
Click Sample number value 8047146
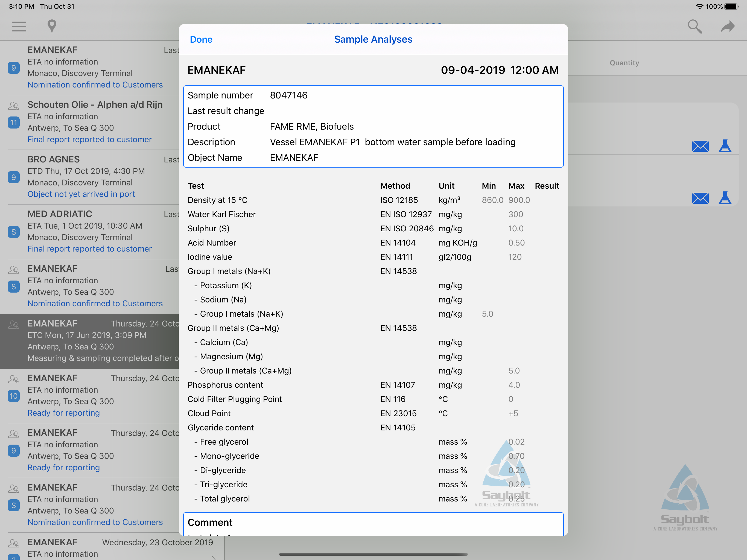[x=289, y=95]
